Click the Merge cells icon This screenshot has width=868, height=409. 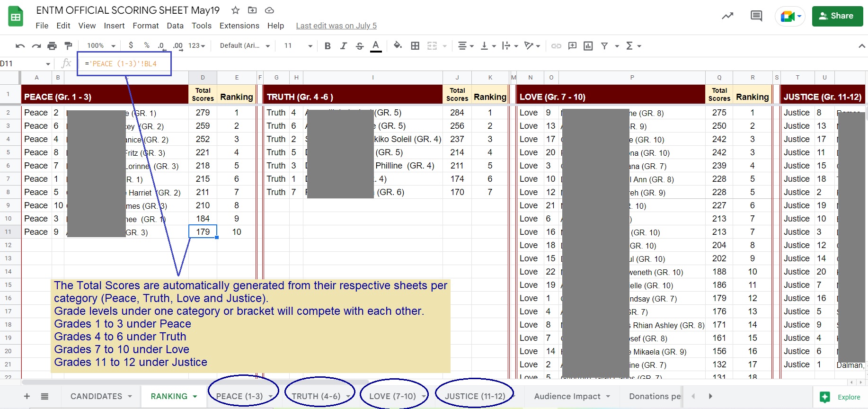tap(432, 46)
